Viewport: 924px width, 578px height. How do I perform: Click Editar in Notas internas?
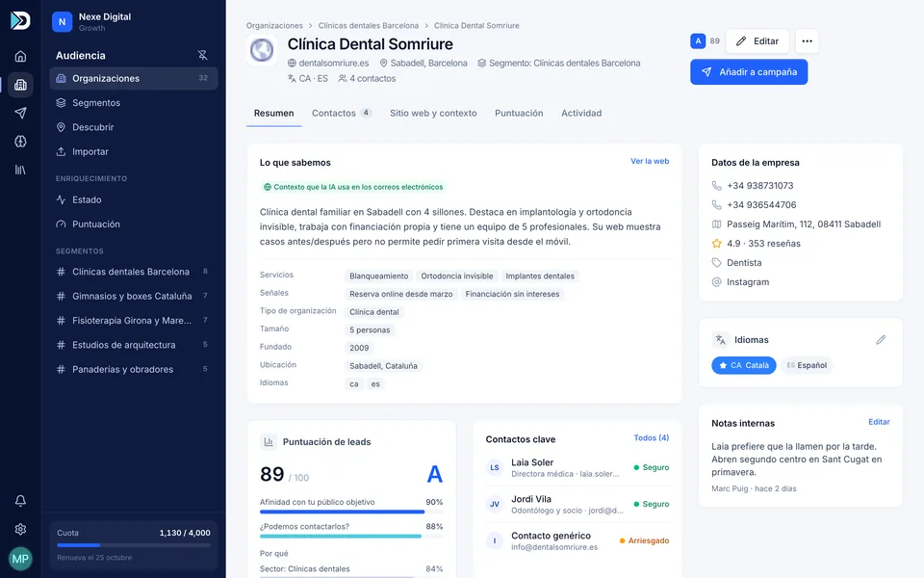879,422
